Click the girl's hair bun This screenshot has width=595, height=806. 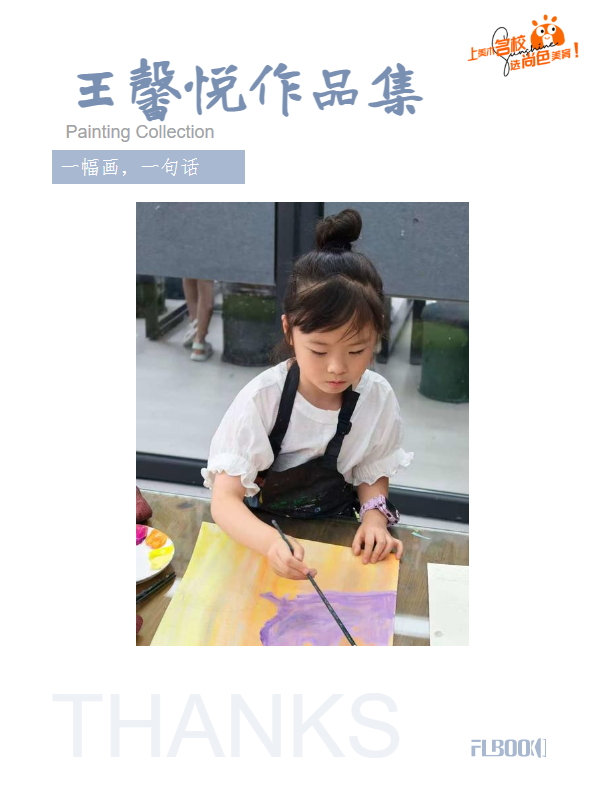338,230
